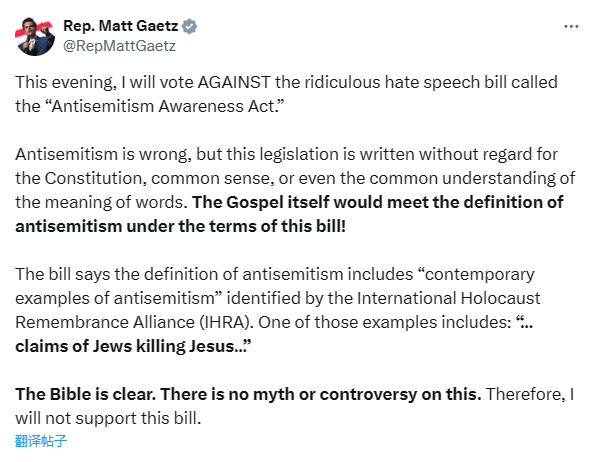Image resolution: width=597 pixels, height=462 pixels.
Task: Click the "International Holocaust" text
Action: pyautogui.click(x=448, y=298)
